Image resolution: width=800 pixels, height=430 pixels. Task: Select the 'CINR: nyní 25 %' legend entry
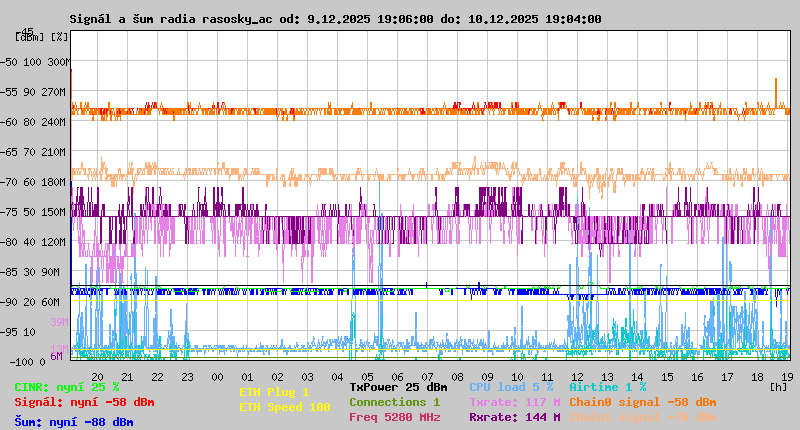point(67,387)
